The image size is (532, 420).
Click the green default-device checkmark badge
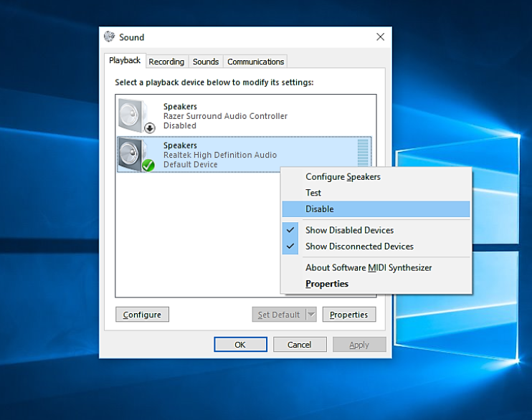148,166
